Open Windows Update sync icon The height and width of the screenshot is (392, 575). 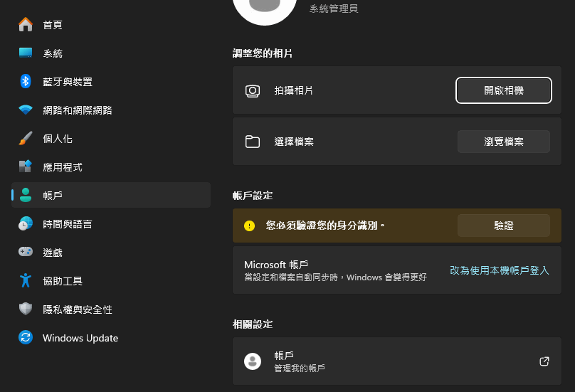(x=26, y=337)
